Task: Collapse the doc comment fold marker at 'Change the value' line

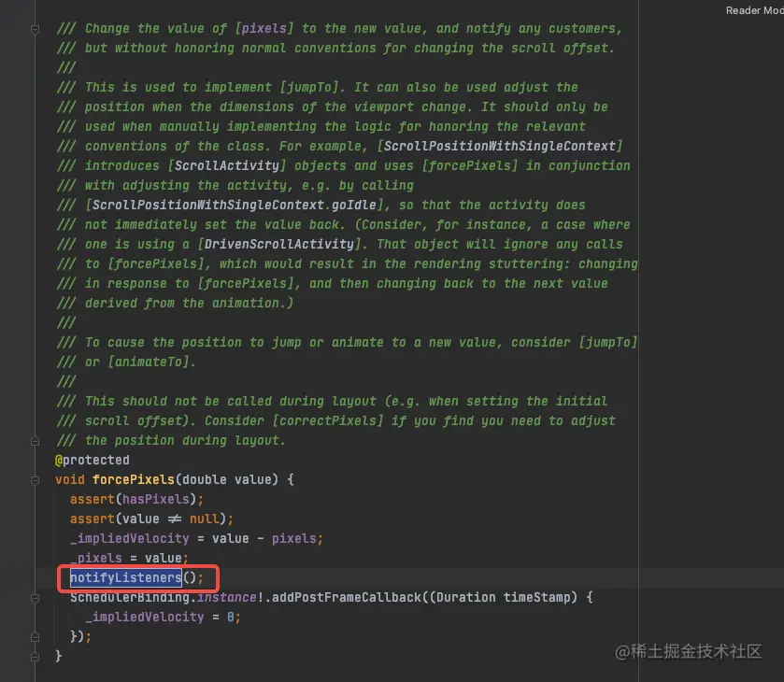Action: coord(35,29)
